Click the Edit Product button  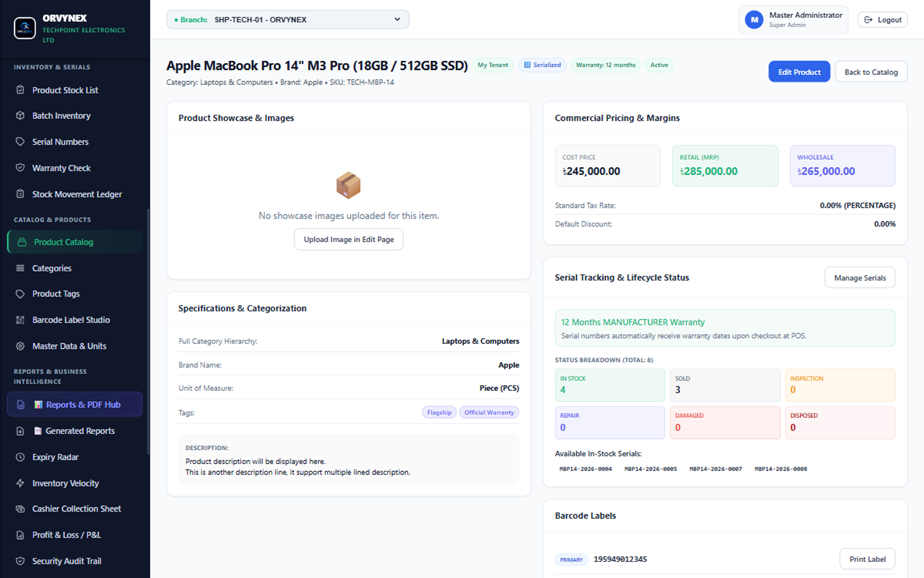click(x=799, y=72)
